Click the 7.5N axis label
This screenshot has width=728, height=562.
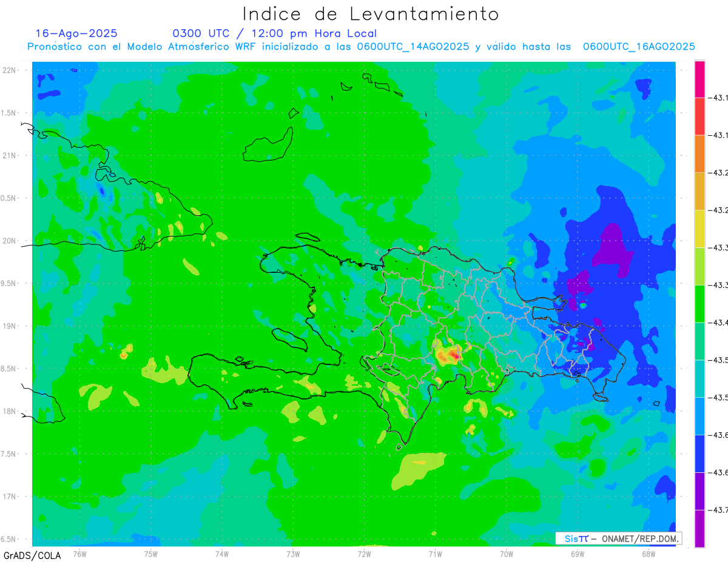coord(8,453)
